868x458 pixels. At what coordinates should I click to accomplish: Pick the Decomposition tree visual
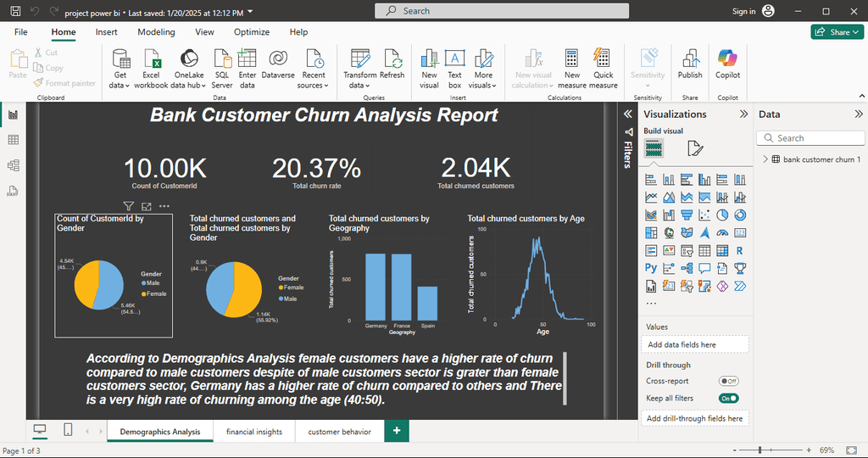[687, 268]
